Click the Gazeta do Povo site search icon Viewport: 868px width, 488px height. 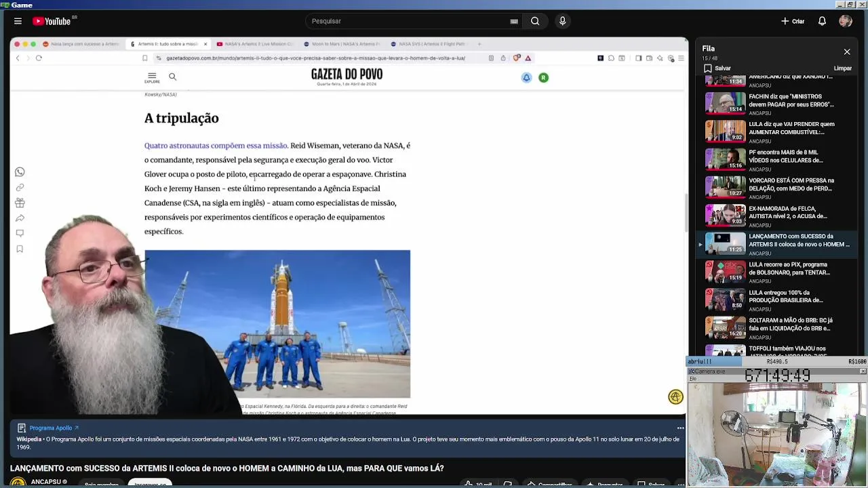tap(172, 77)
